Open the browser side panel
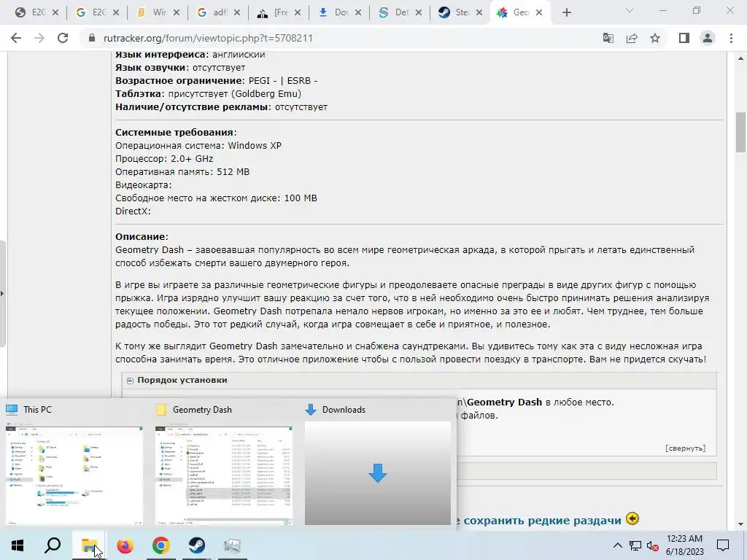 coord(684,38)
